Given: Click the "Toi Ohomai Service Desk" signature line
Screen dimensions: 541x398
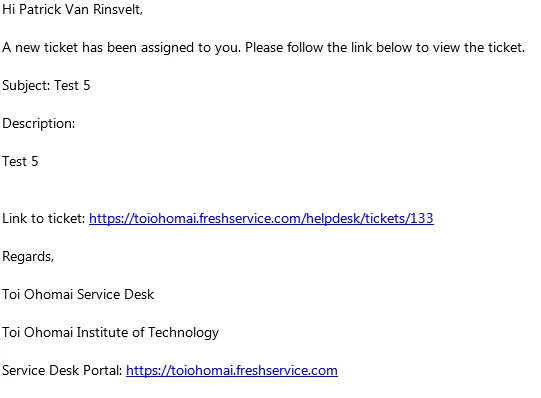Looking at the screenshot, I should pyautogui.click(x=78, y=295).
